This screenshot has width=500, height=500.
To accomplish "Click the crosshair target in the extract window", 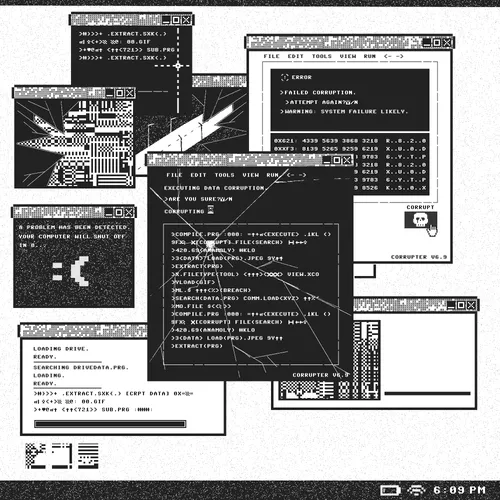I will pos(178,66).
